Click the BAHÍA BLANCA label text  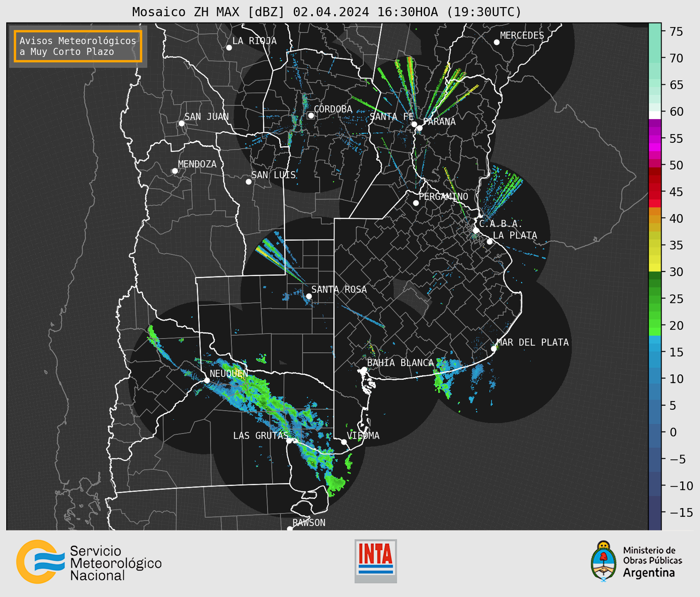pyautogui.click(x=400, y=363)
